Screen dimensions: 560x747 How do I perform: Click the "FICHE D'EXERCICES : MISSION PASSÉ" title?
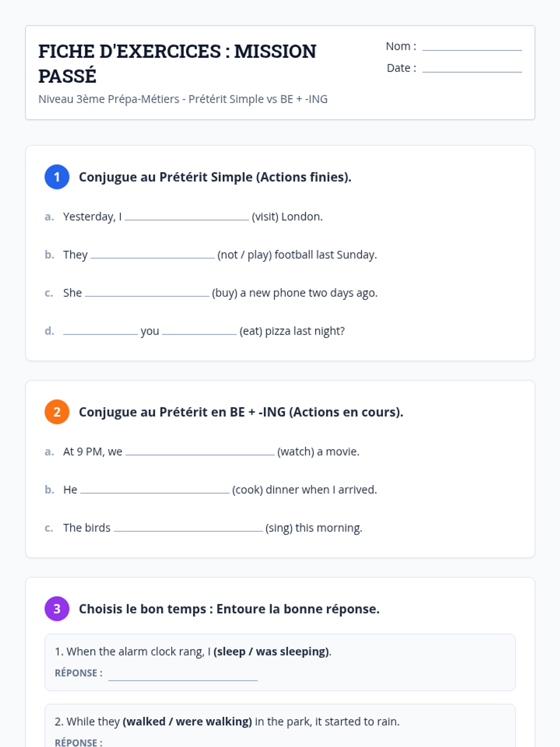coord(177,63)
